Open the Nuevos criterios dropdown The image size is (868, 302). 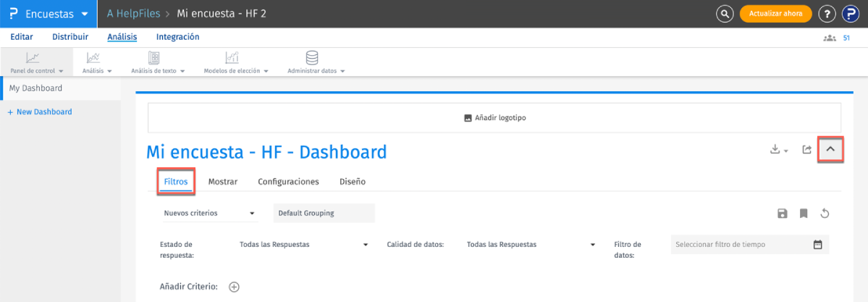(210, 213)
